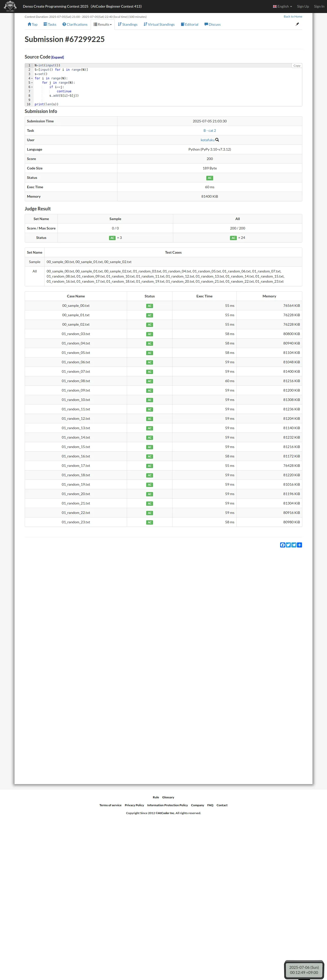
Task: Click Submission #67299225 heading
Action: coord(65,39)
